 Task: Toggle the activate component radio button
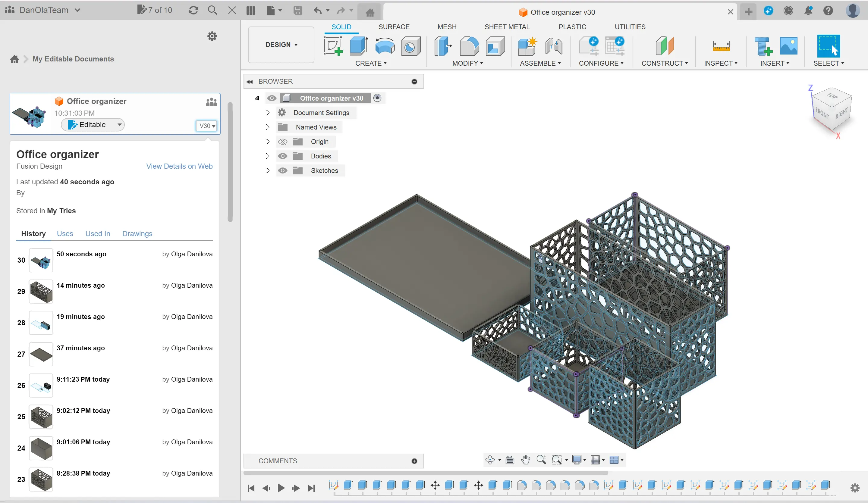pyautogui.click(x=378, y=98)
